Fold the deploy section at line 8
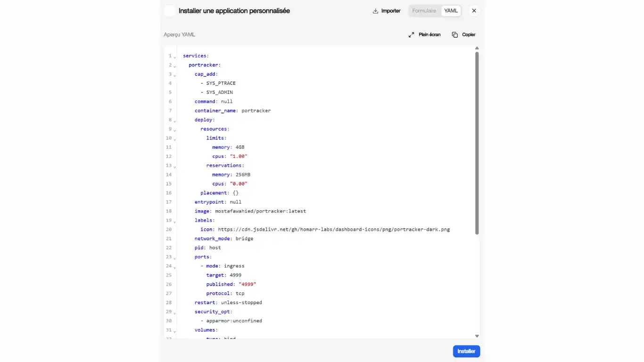 coord(175,121)
